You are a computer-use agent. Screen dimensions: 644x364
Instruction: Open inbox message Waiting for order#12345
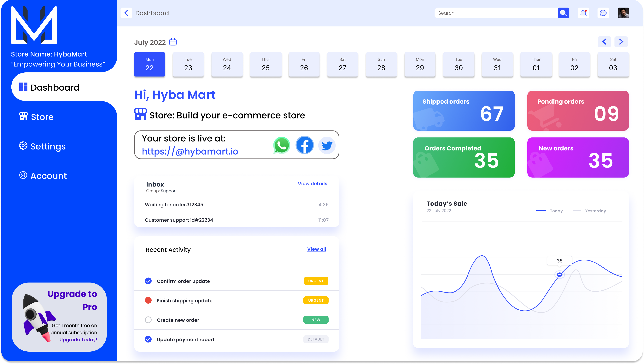(x=237, y=204)
